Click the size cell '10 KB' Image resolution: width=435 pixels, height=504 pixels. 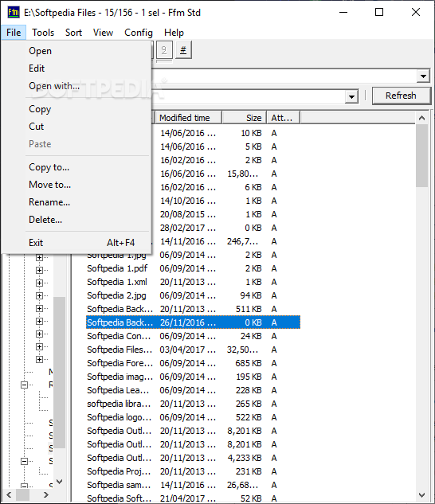[x=251, y=133]
